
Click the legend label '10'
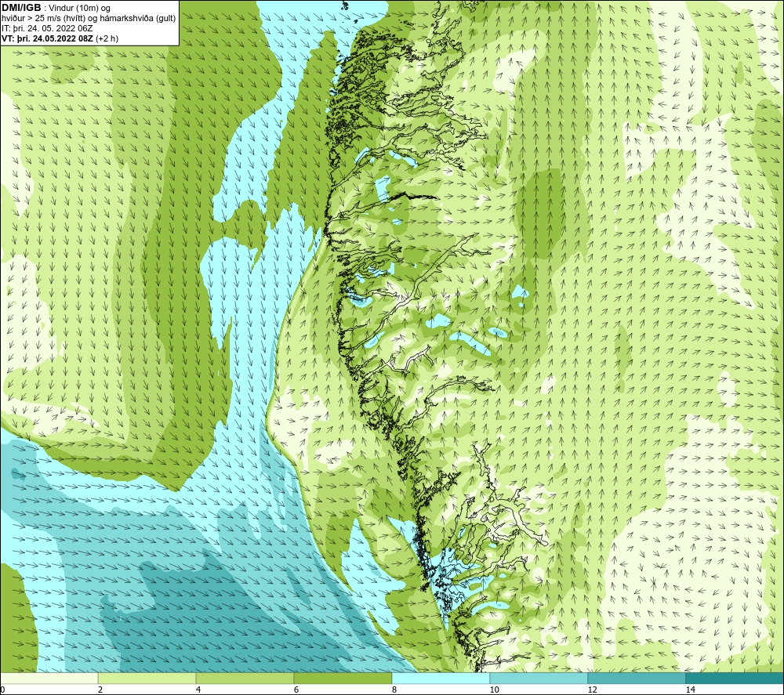[x=495, y=690]
